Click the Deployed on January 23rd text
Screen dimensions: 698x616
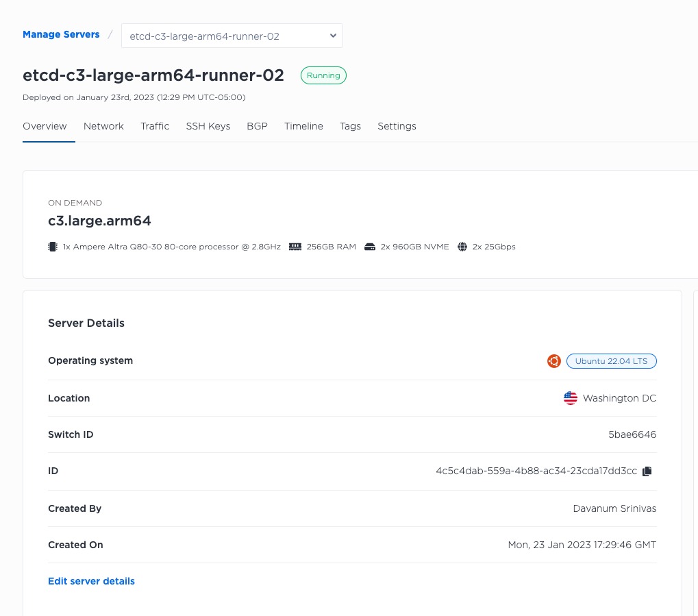pos(134,97)
